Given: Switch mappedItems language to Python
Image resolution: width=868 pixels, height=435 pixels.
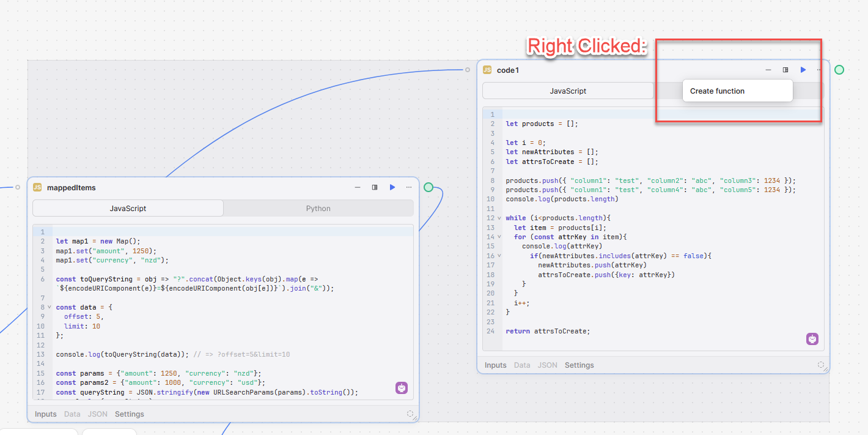Looking at the screenshot, I should pyautogui.click(x=318, y=209).
